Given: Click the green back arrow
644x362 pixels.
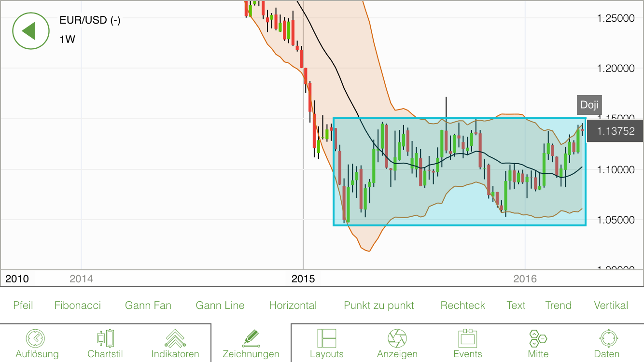Looking at the screenshot, I should click(31, 31).
